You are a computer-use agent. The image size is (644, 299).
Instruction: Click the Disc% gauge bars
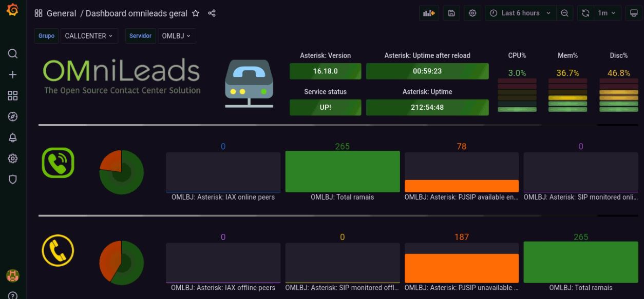pyautogui.click(x=618, y=95)
